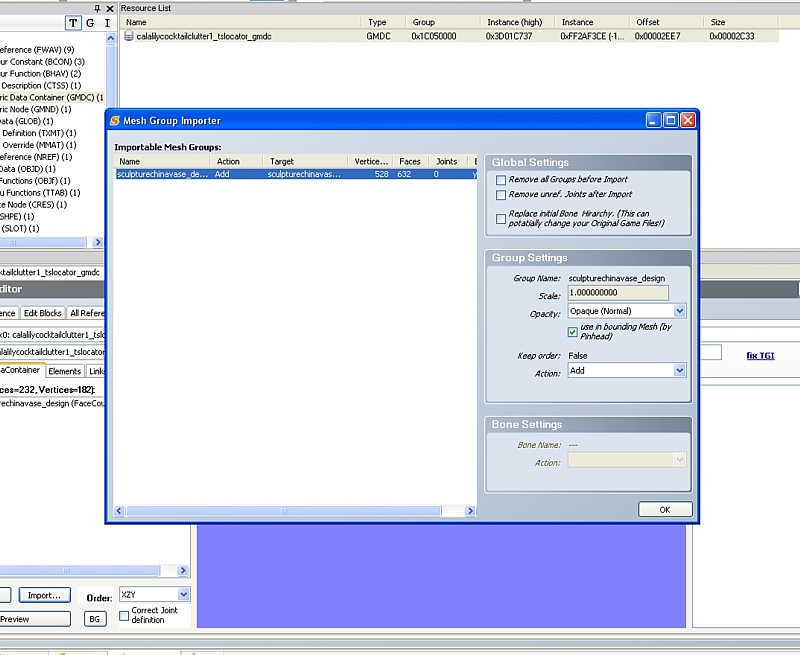Open the Opacity dropdown

[x=679, y=311]
